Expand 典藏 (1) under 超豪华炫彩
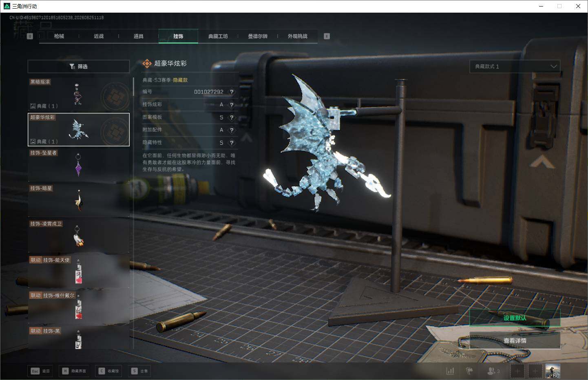Screen dimensions: 588x380 [x=44, y=141]
